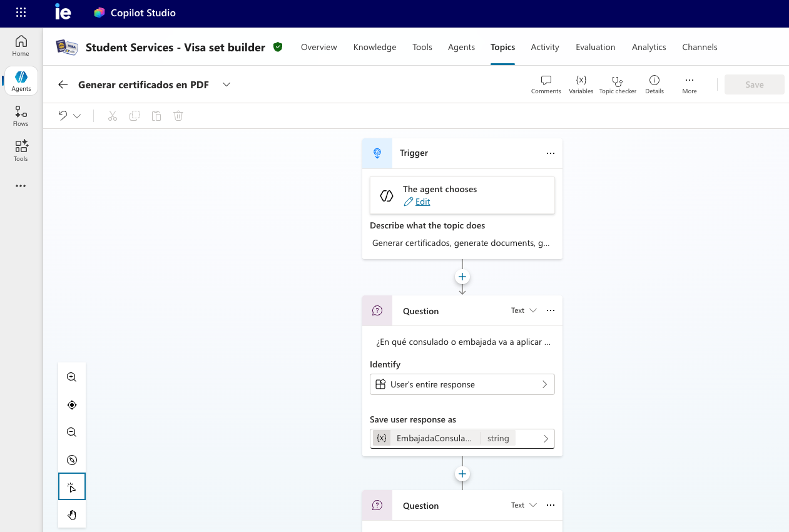Click the EmbajadaConsula variable field

click(462, 438)
